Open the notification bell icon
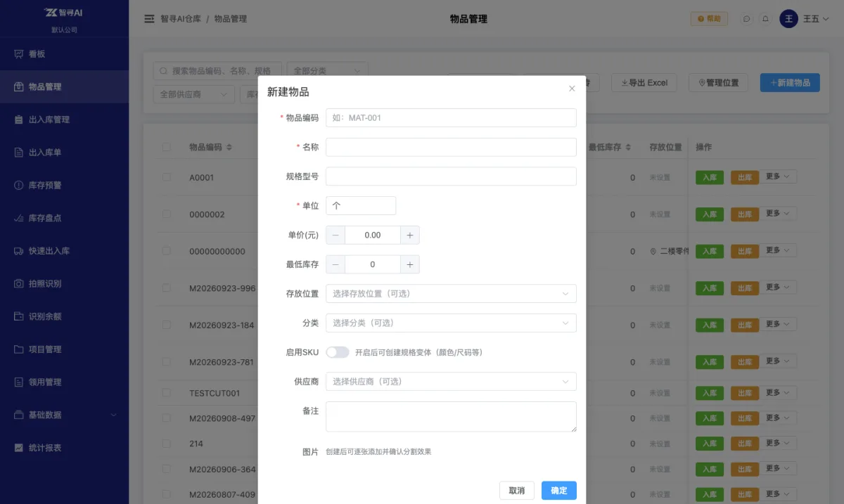The image size is (844, 504). 765,19
